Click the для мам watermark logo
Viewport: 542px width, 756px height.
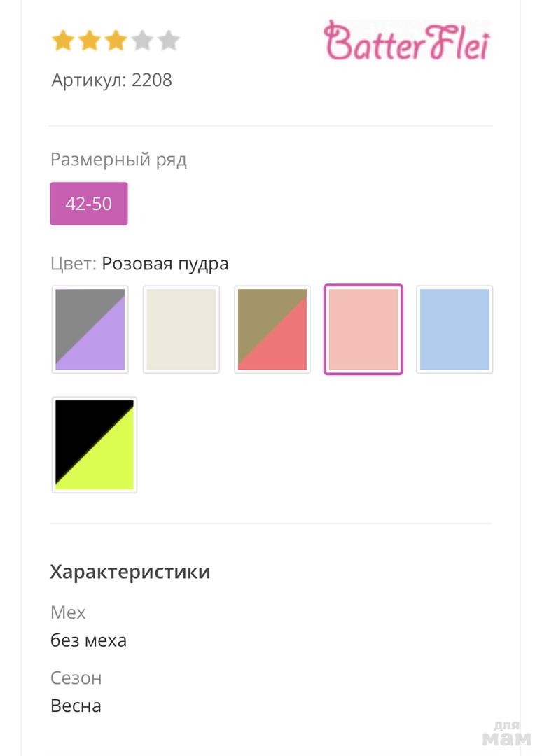click(507, 734)
